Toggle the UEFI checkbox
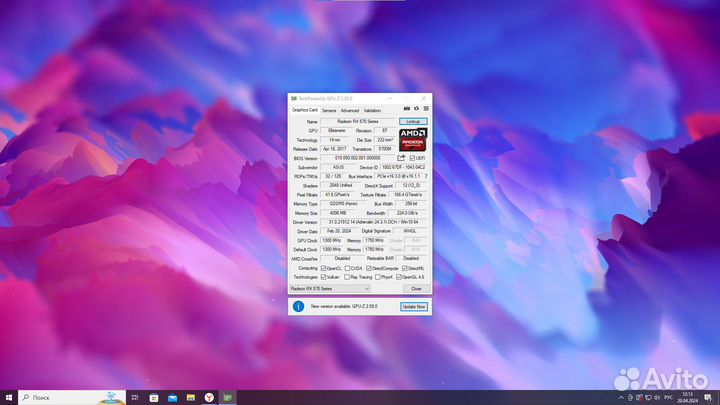The width and height of the screenshot is (720, 405). pyautogui.click(x=412, y=158)
